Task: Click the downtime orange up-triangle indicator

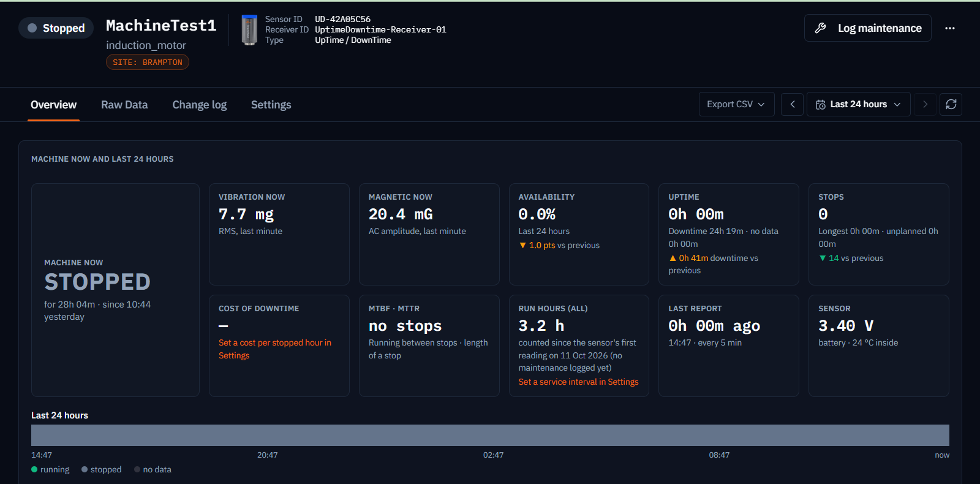Action: (673, 259)
